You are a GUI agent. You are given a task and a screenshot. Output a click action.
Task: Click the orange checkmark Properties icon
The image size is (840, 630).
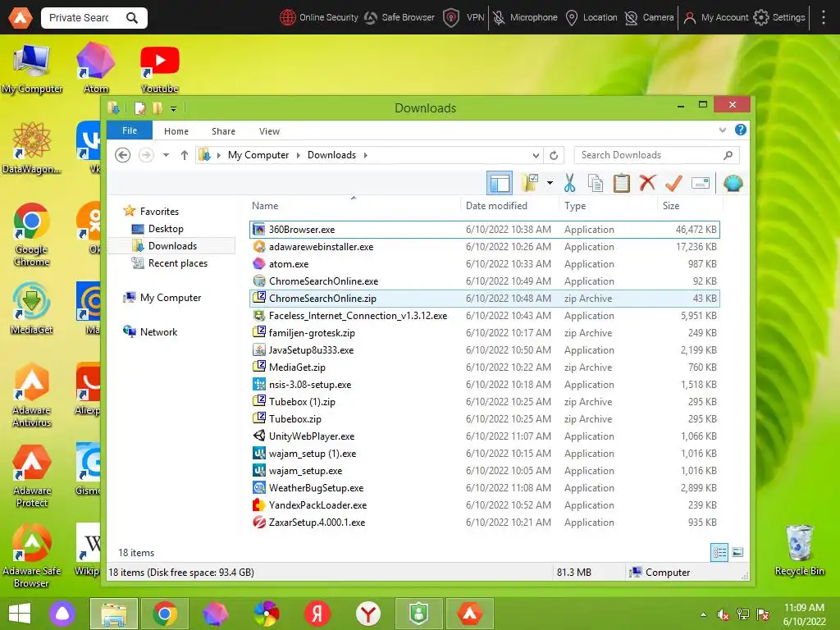click(673, 183)
